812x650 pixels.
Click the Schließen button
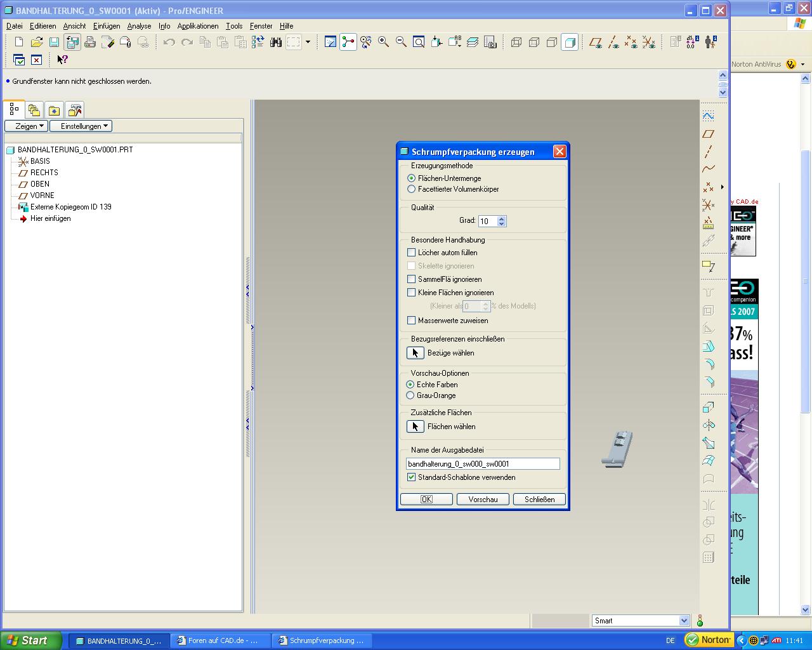pos(539,500)
